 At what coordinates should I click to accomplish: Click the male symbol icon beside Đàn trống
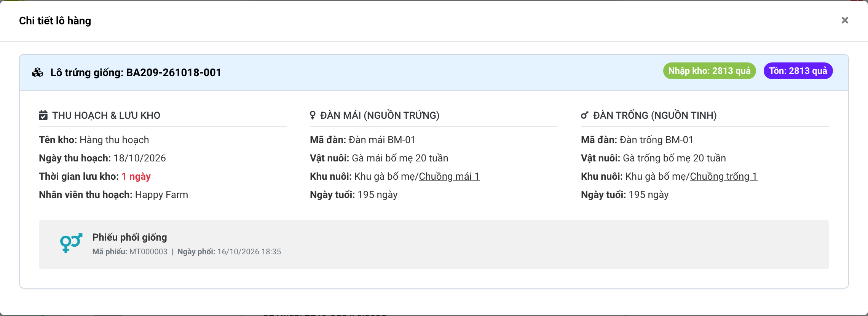coord(585,115)
